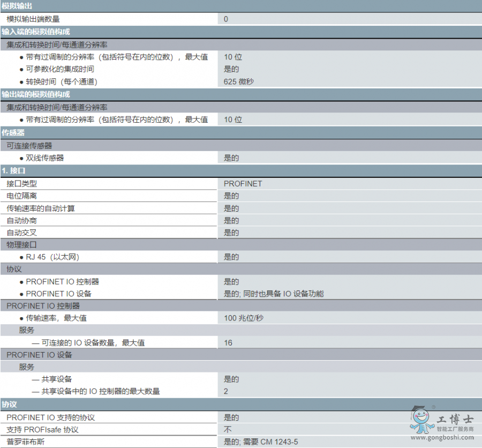The height and width of the screenshot is (448, 482).
Task: Select the 625 微秒 conversion time value
Action: [239, 82]
